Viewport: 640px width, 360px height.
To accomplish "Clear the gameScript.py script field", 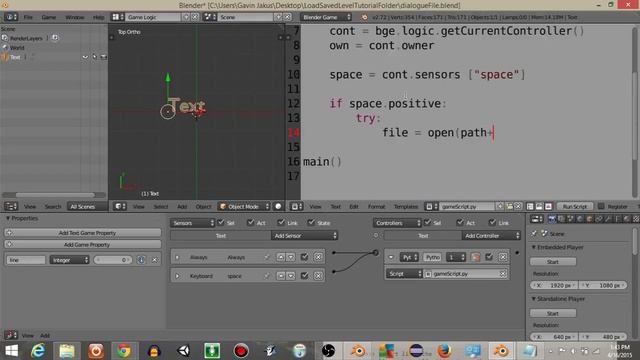I will 503,274.
